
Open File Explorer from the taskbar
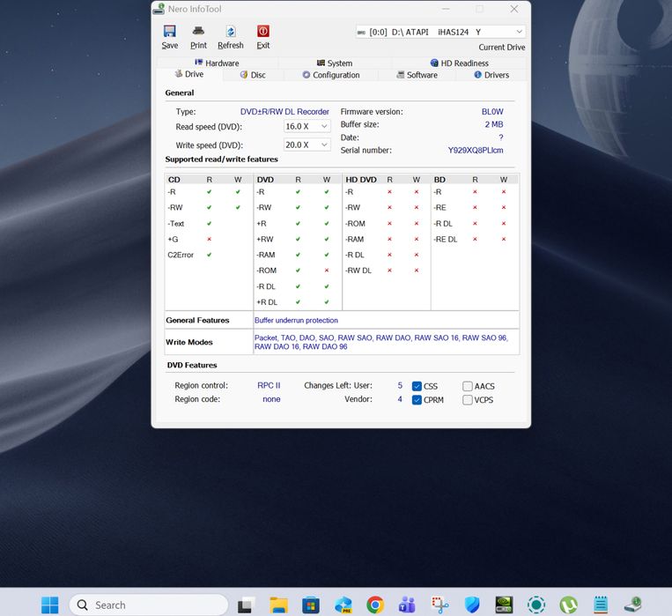[x=278, y=605]
